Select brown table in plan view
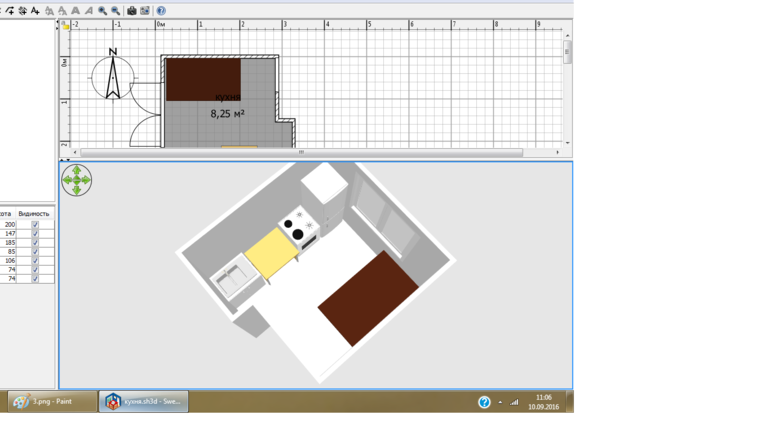This screenshot has height=433, width=770. [203, 79]
